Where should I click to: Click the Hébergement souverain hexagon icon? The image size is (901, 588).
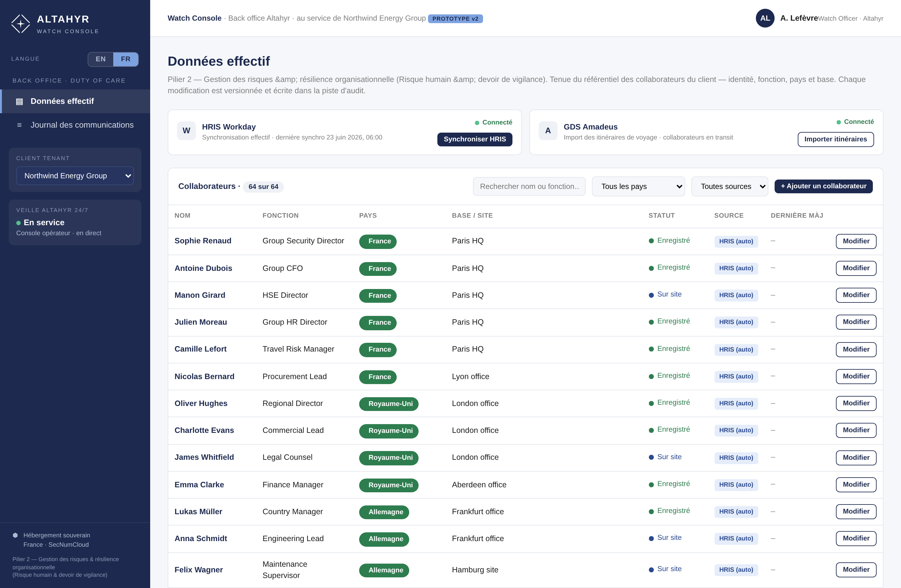tap(15, 535)
